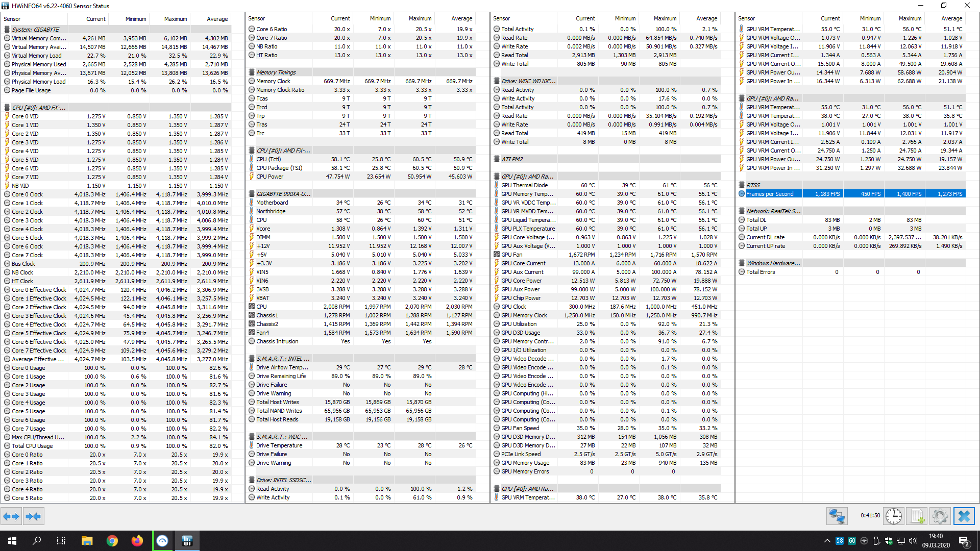Show hidden system tray icons
980x551 pixels.
coord(827,541)
